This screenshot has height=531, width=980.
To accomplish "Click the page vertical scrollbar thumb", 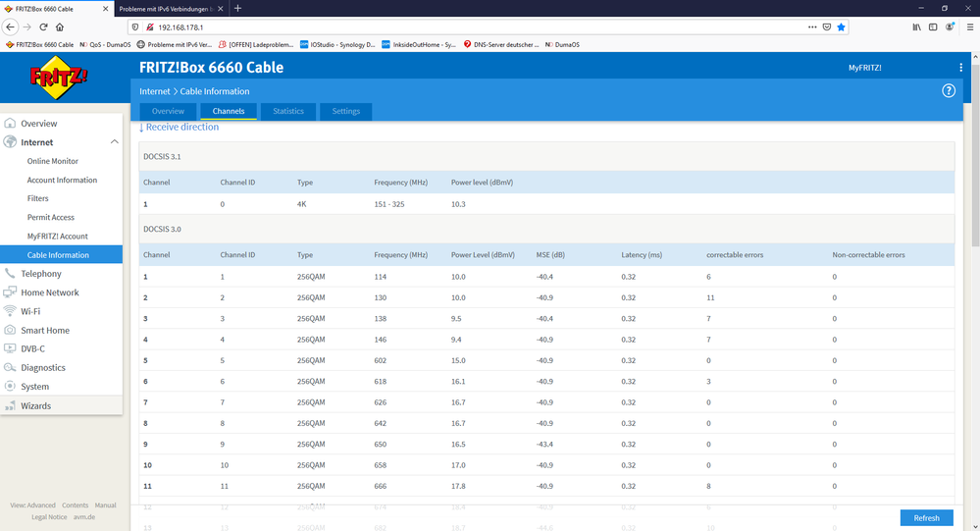I will 975,153.
